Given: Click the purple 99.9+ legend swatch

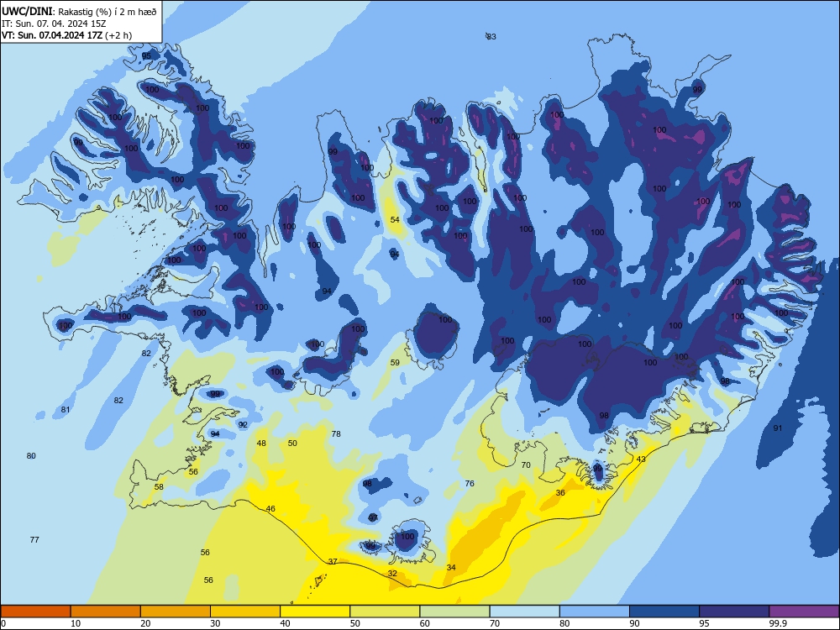Looking at the screenshot, I should (x=804, y=612).
